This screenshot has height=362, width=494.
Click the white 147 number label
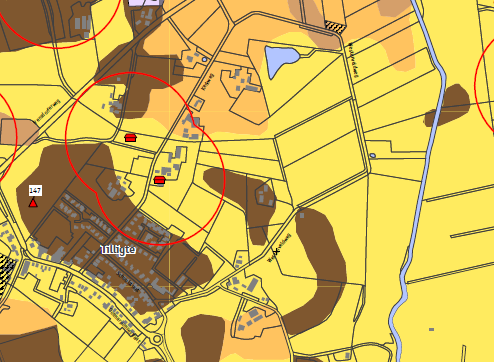click(x=35, y=190)
